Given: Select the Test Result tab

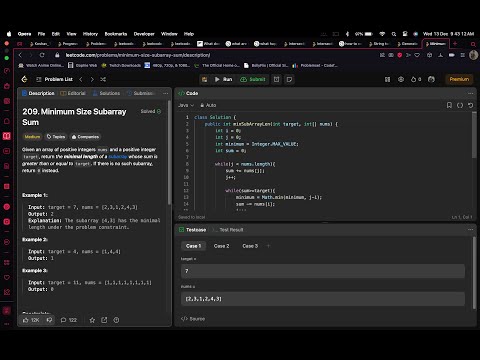Looking at the screenshot, I should tap(228, 230).
